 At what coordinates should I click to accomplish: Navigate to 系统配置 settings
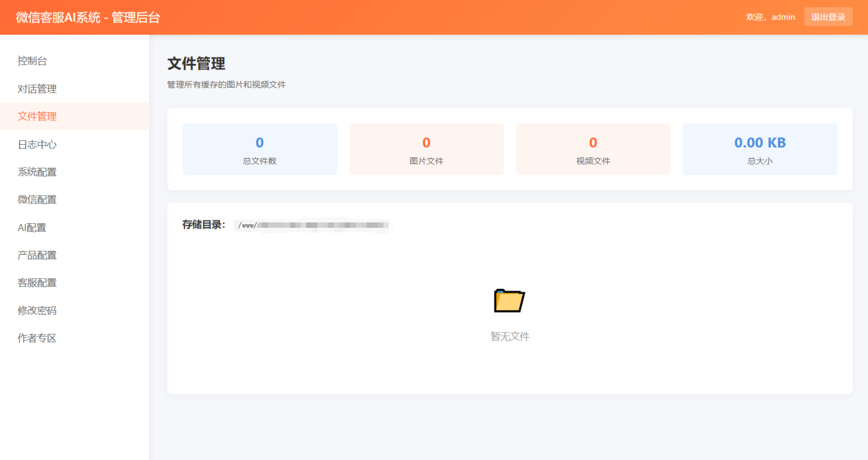pos(37,172)
